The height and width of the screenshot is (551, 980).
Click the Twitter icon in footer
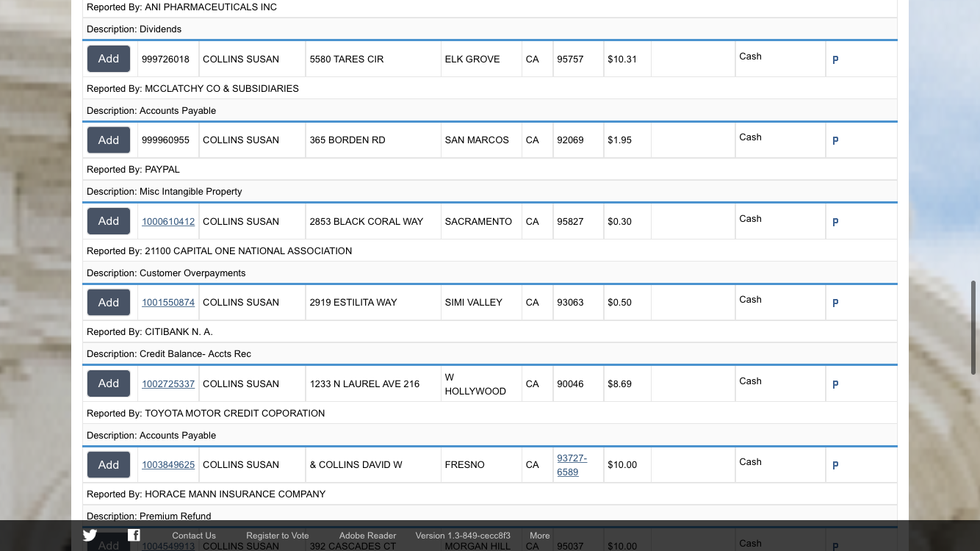click(90, 535)
